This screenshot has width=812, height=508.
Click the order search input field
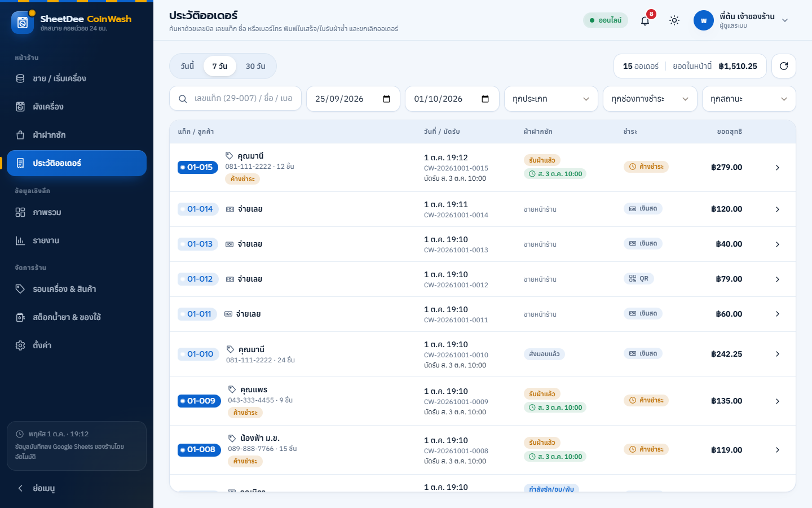(x=236, y=99)
